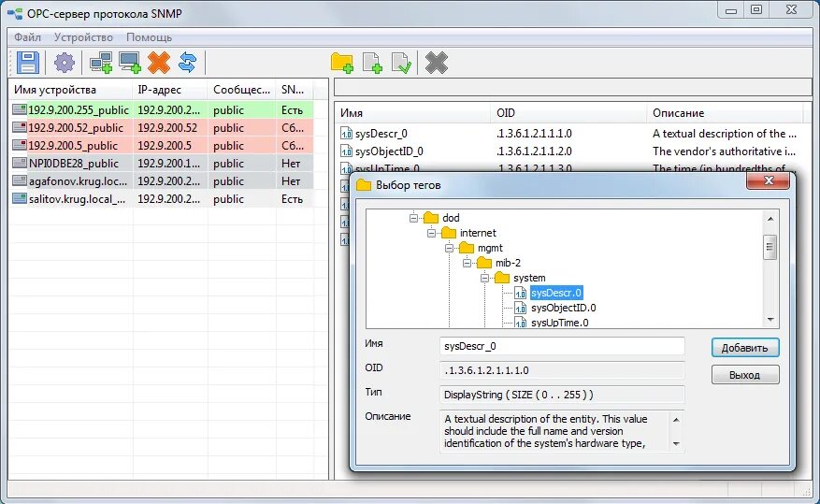This screenshot has width=820, height=504.
Task: Click tag icon next to sysObjectID.0 in tree
Action: tap(521, 308)
